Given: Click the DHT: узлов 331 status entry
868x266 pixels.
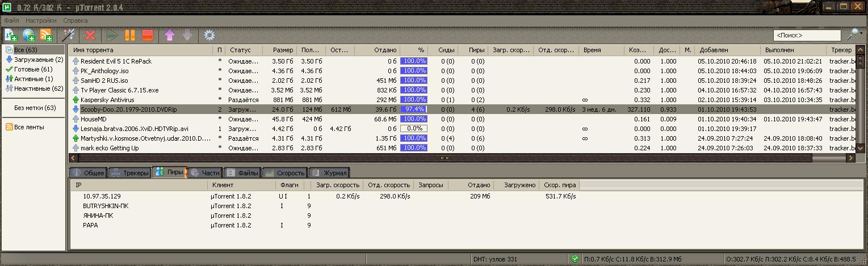Looking at the screenshot, I should tap(495, 259).
